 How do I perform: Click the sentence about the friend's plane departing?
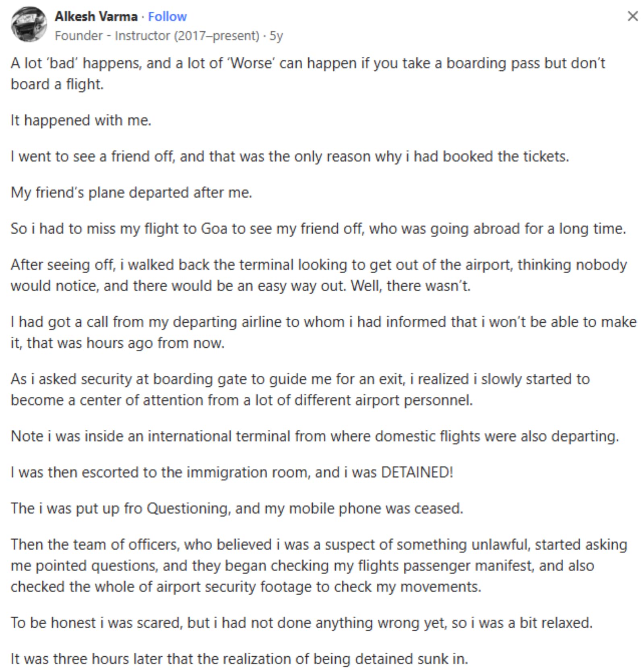132,192
